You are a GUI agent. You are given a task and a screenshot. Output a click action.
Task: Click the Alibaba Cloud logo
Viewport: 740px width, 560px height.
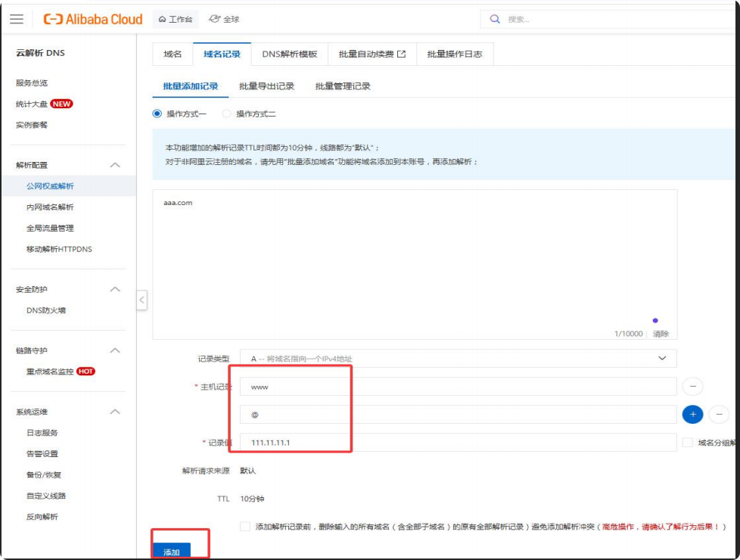click(93, 19)
